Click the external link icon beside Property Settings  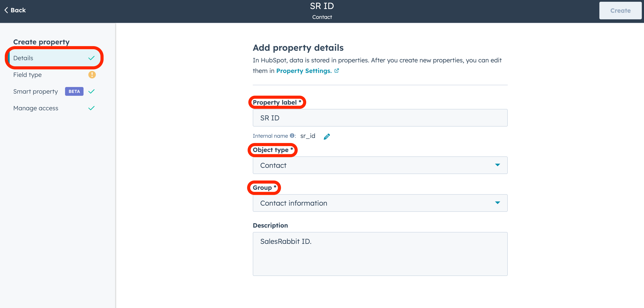coord(337,71)
